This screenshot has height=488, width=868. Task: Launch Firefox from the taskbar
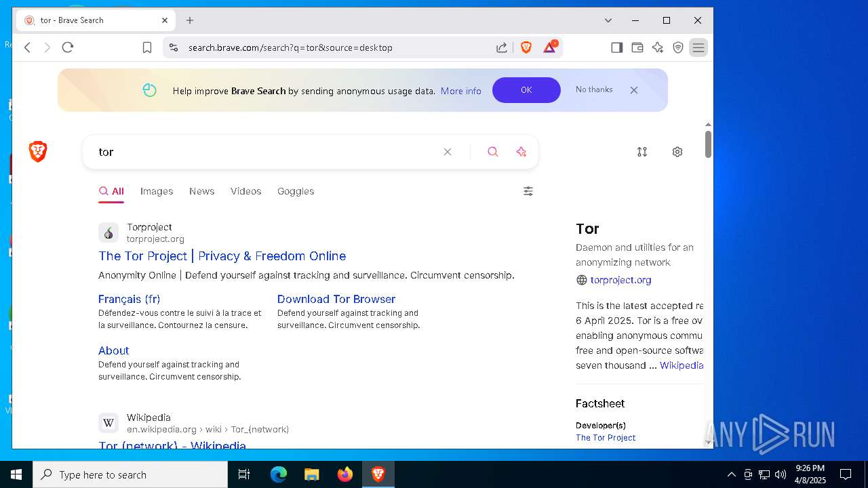pyautogui.click(x=345, y=474)
